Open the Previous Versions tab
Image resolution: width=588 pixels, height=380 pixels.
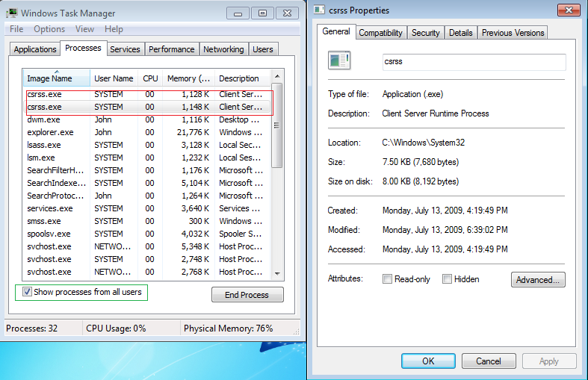(513, 33)
